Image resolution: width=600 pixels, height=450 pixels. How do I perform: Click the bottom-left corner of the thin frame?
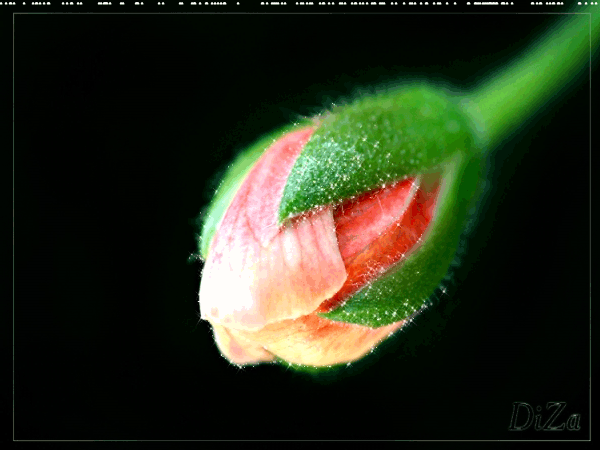coord(13,440)
